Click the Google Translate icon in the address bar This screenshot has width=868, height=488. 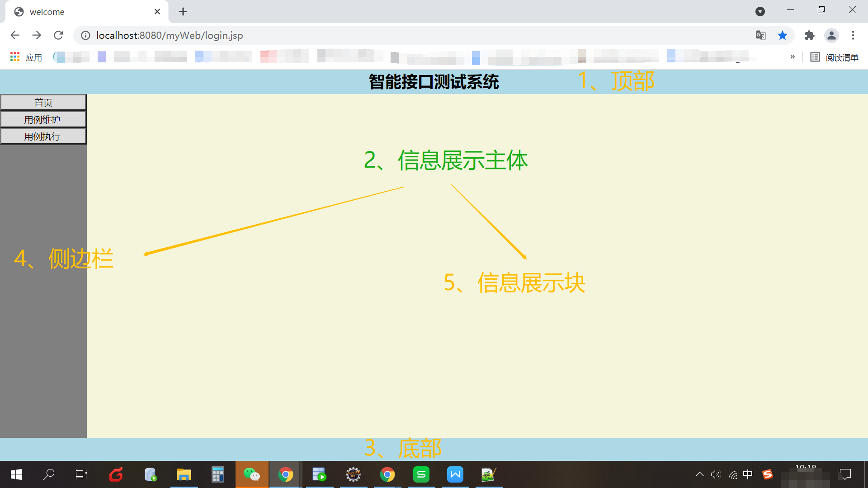tap(761, 35)
